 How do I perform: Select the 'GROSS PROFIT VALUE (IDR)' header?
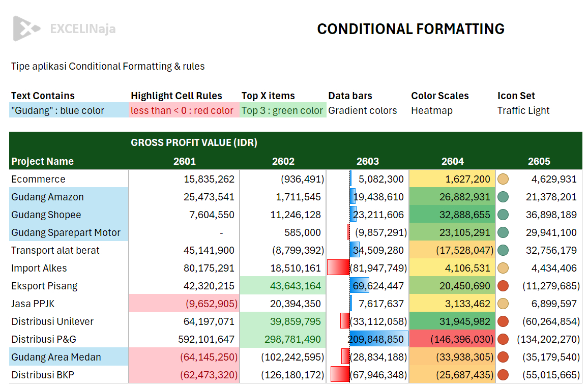194,142
